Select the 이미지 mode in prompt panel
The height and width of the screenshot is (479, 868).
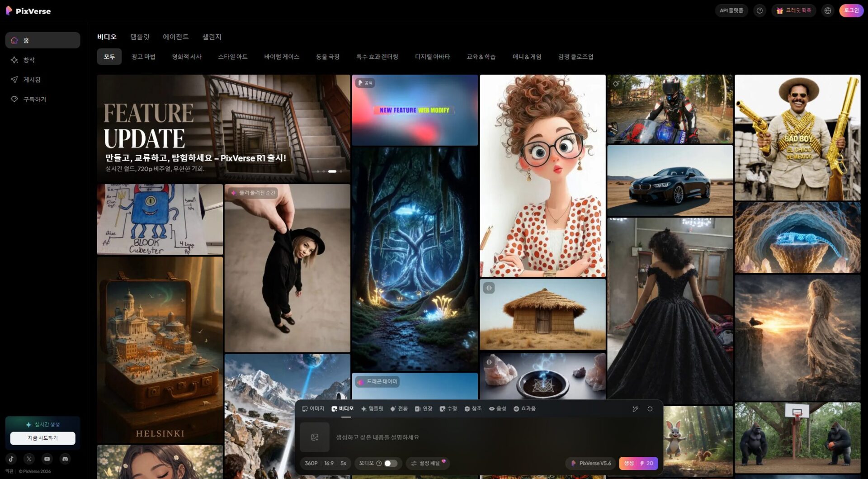click(313, 409)
